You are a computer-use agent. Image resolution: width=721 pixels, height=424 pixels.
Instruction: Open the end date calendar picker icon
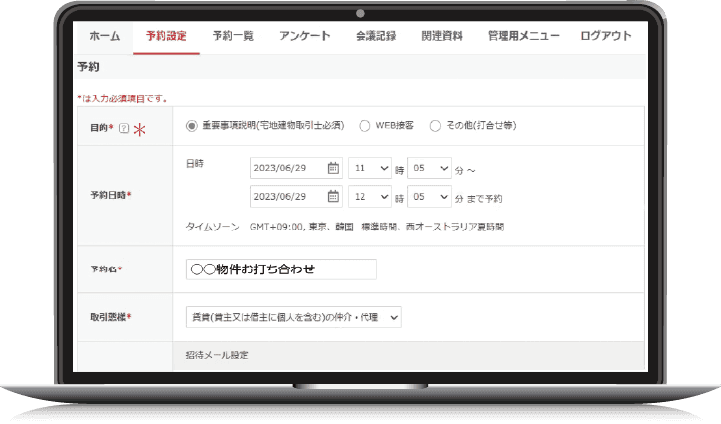pos(333,197)
